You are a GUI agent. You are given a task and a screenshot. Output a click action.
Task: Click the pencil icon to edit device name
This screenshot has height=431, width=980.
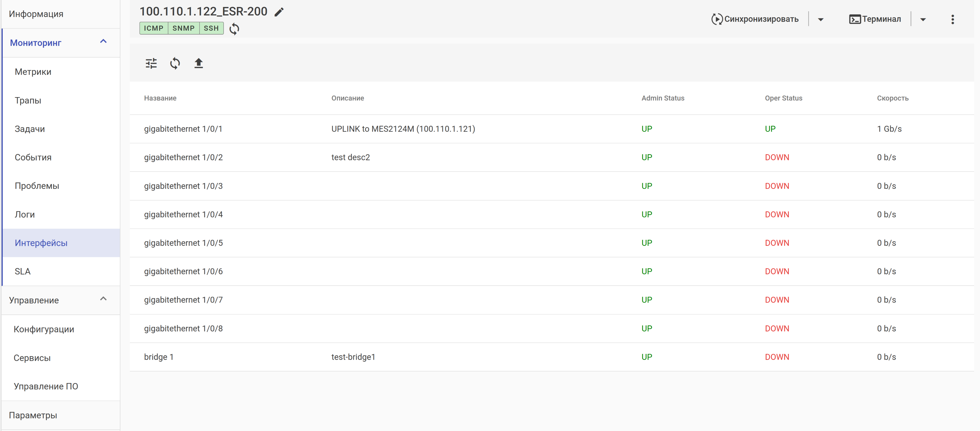click(279, 12)
